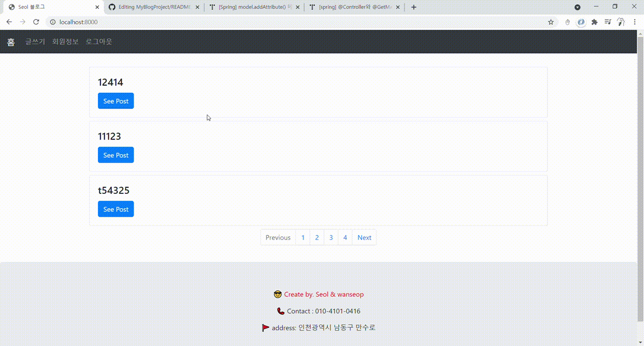Go to pagination page 2

point(317,237)
